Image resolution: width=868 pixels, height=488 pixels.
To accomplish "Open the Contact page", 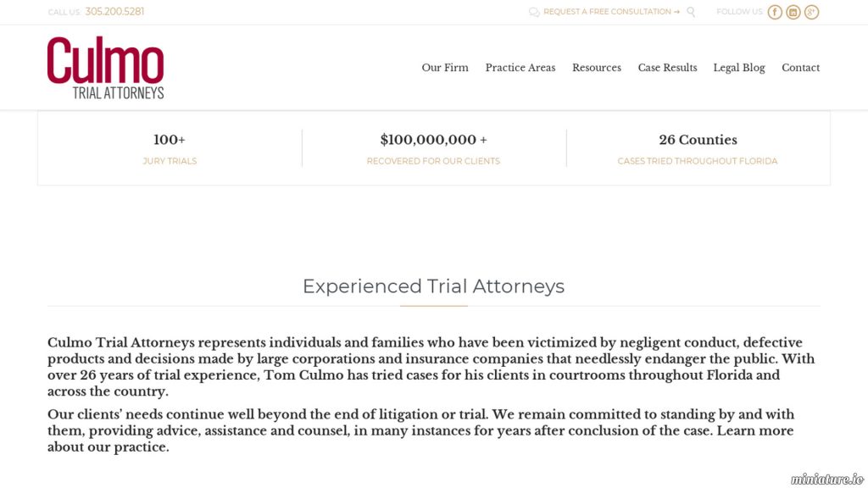I will click(x=800, y=68).
